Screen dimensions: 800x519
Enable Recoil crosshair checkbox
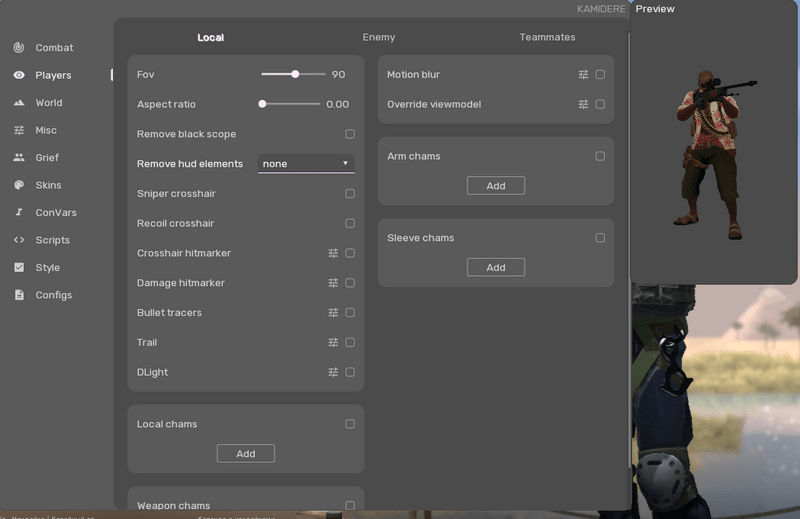click(350, 223)
